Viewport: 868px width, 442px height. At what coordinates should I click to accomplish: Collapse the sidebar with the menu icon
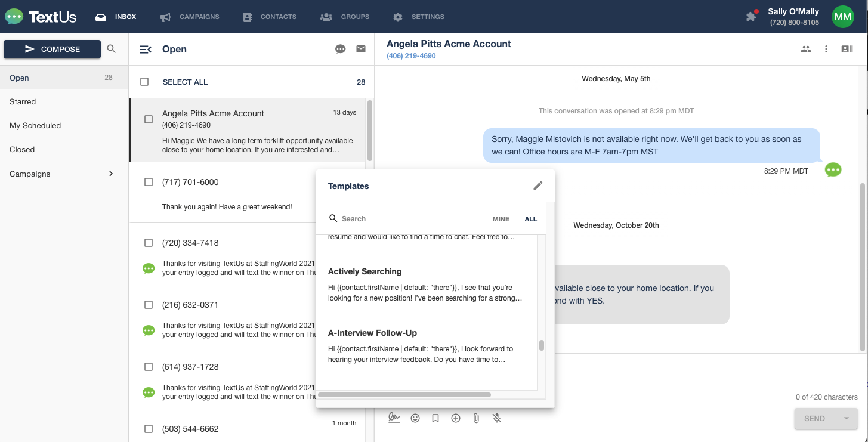tap(145, 50)
